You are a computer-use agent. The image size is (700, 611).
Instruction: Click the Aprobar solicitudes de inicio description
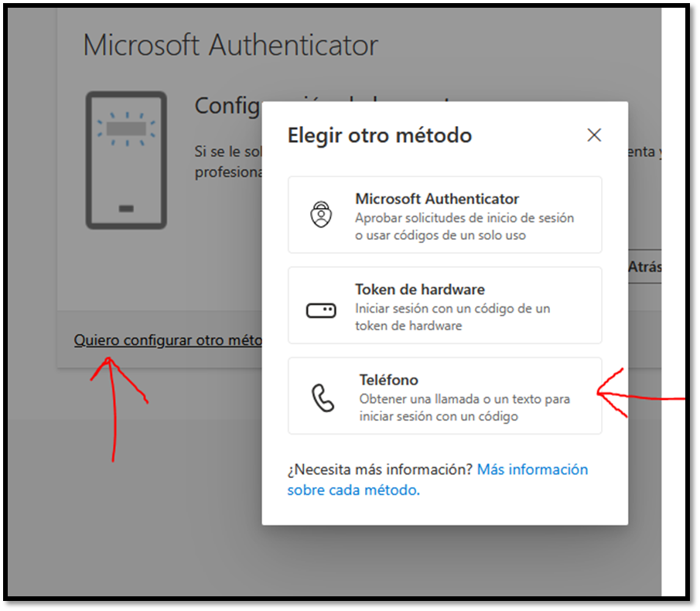coord(464,227)
